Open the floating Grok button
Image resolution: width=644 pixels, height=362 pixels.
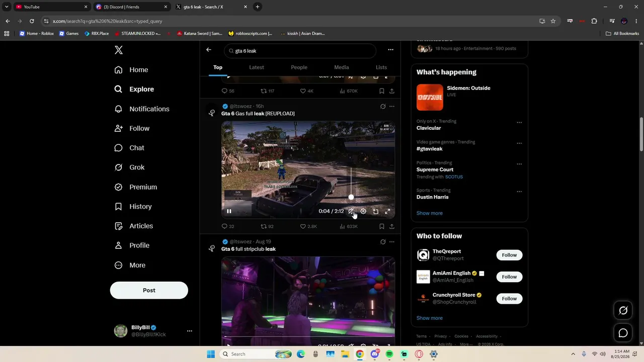click(x=623, y=311)
